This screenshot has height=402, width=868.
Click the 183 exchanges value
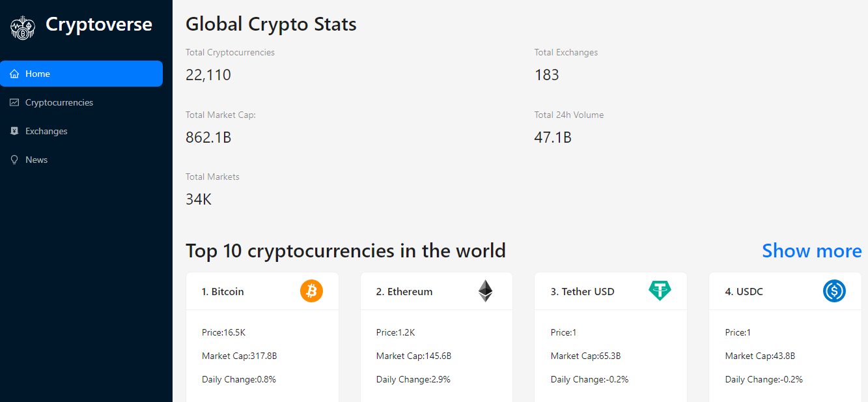click(547, 75)
